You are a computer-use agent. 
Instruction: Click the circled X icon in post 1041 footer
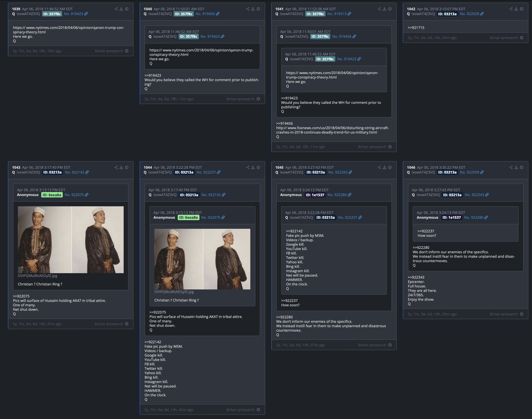click(x=390, y=147)
